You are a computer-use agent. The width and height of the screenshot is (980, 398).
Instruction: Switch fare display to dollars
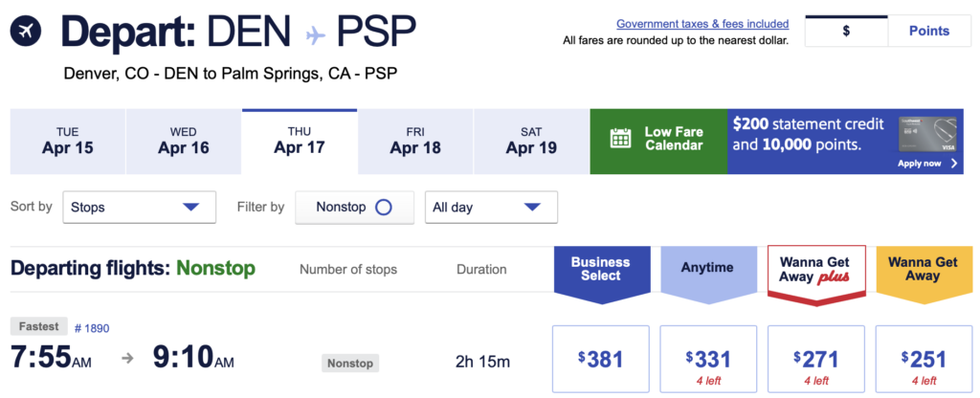point(846,31)
